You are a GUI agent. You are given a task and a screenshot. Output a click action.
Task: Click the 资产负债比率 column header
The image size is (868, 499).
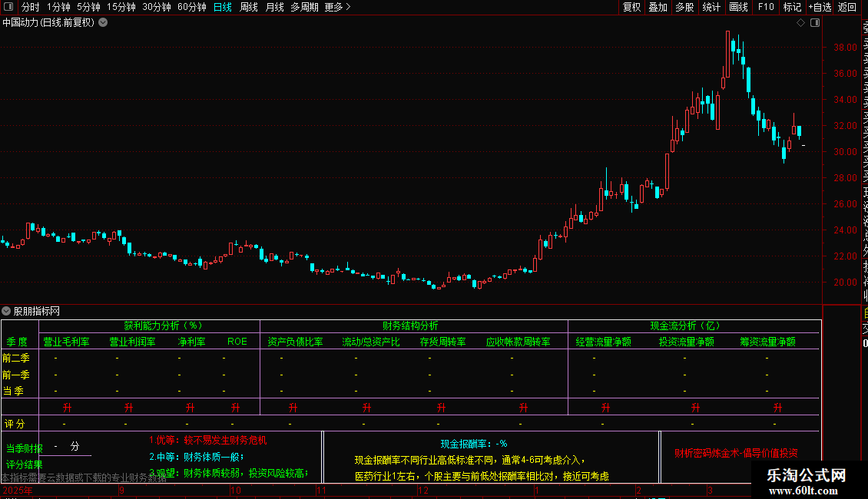[295, 342]
